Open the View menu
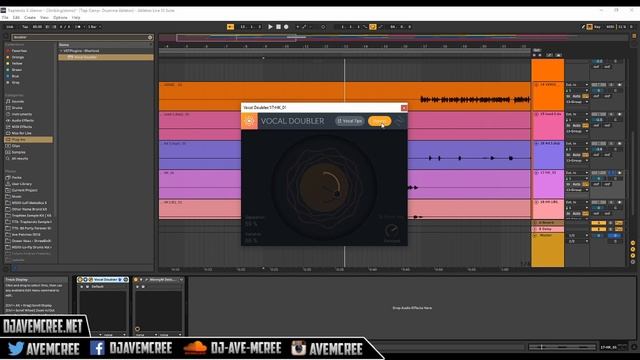Viewport: 640px width, 360px height. (44, 18)
